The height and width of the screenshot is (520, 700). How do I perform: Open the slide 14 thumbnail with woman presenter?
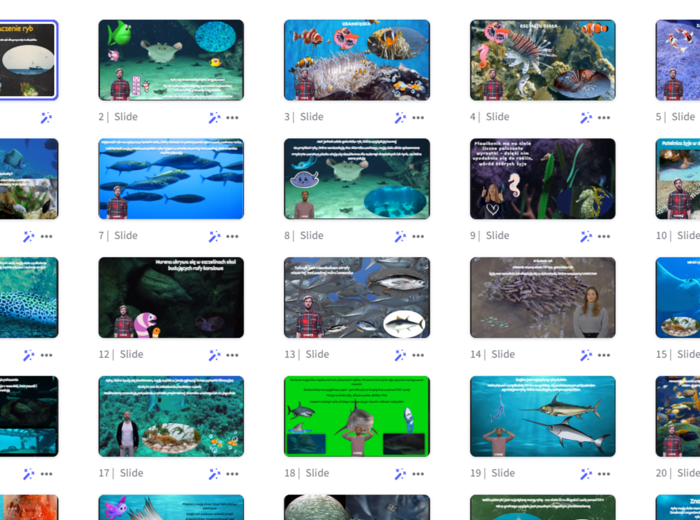(542, 297)
